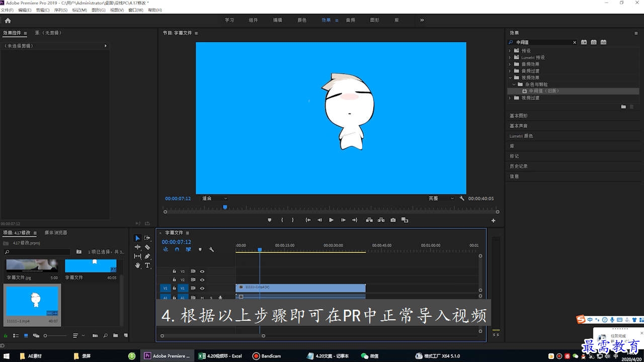The width and height of the screenshot is (644, 362).
Task: Filter effects by Accelerated Effects
Action: (x=584, y=42)
